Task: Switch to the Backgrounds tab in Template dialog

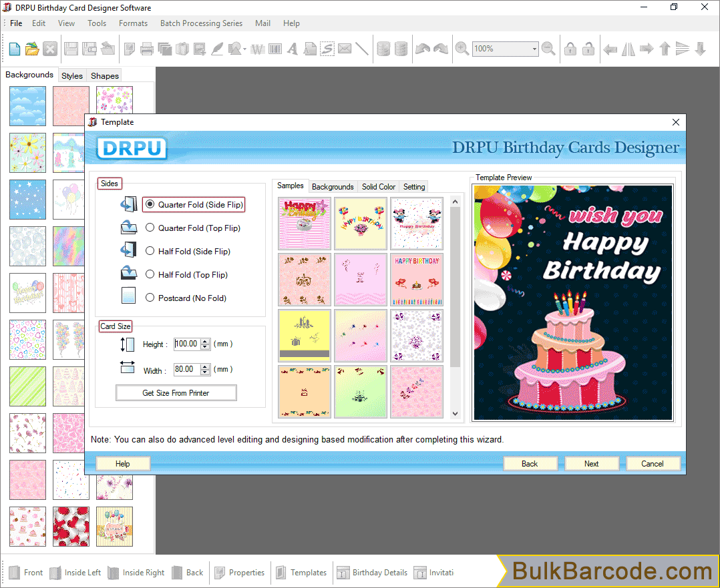Action: (x=333, y=187)
